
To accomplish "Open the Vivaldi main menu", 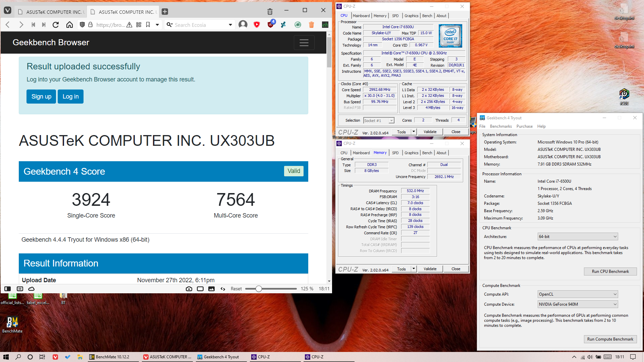I will (7, 11).
